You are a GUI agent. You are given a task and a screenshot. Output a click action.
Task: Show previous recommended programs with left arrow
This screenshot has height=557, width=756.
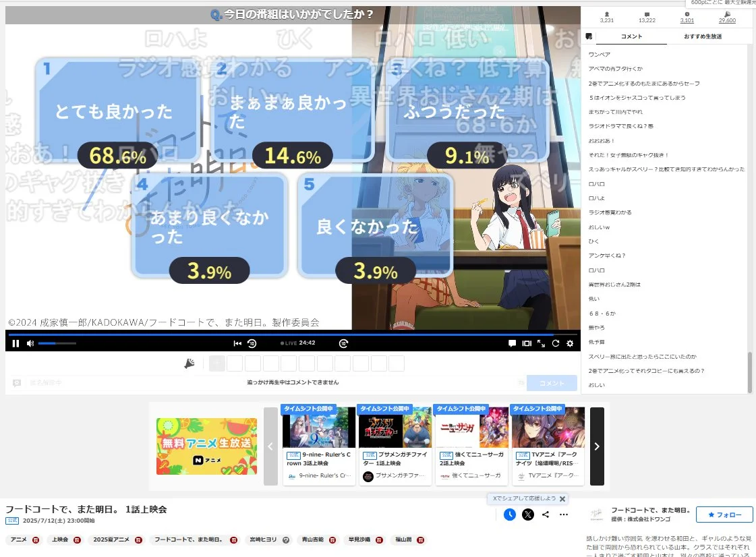click(270, 446)
